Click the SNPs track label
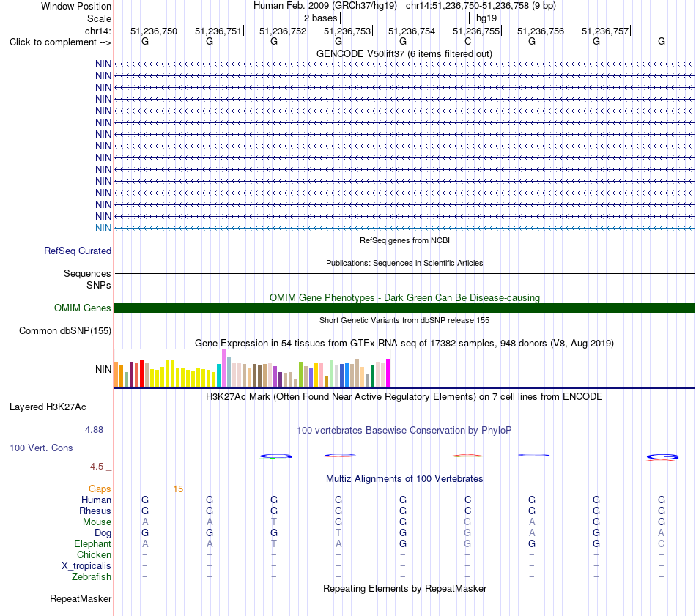 click(99, 285)
